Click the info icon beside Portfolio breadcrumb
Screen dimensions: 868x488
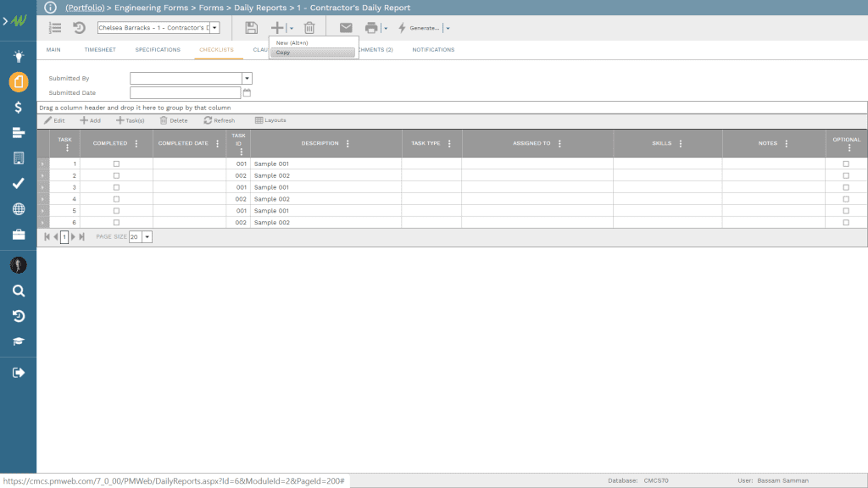(50, 8)
